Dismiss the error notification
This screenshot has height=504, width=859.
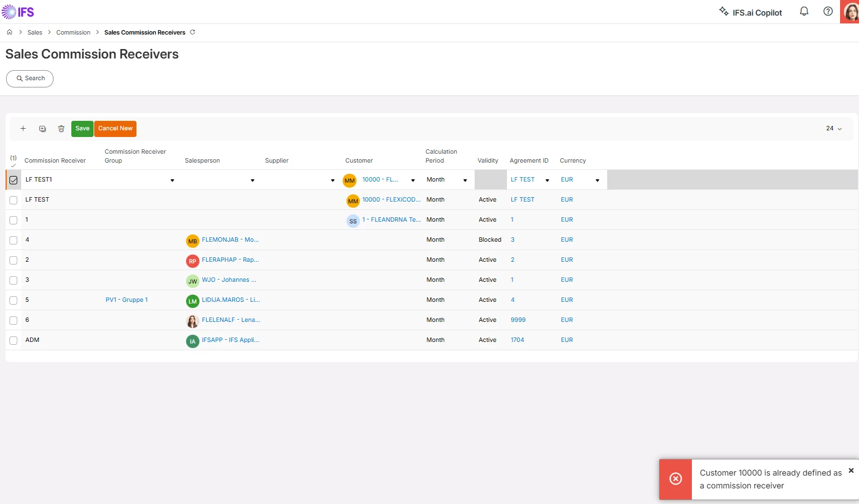(x=851, y=471)
